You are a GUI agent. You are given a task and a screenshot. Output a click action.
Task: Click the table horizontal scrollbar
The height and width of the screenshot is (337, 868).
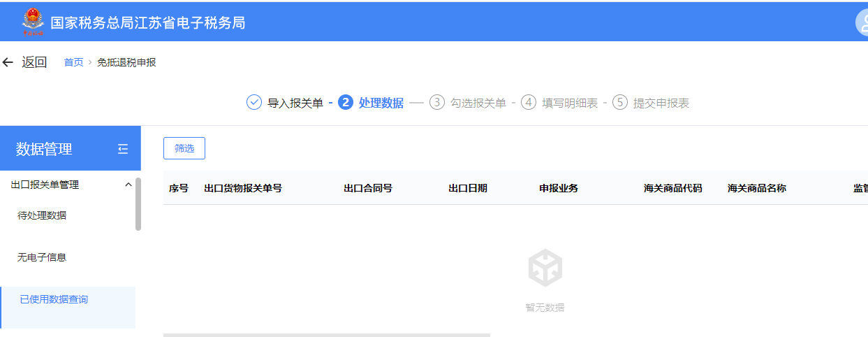point(327,335)
